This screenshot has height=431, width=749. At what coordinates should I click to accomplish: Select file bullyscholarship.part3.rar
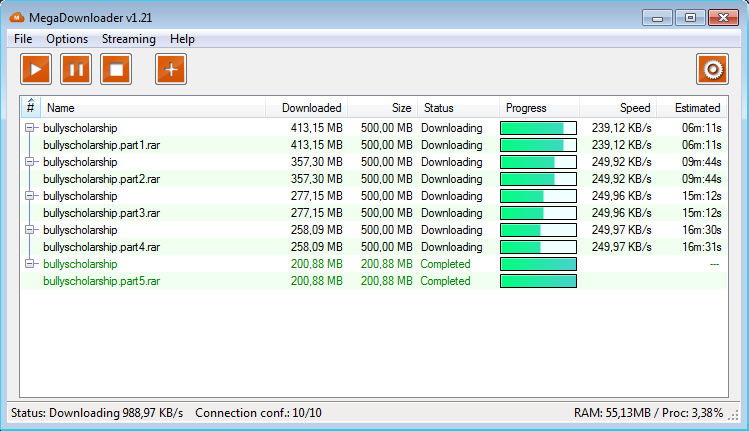click(x=101, y=213)
